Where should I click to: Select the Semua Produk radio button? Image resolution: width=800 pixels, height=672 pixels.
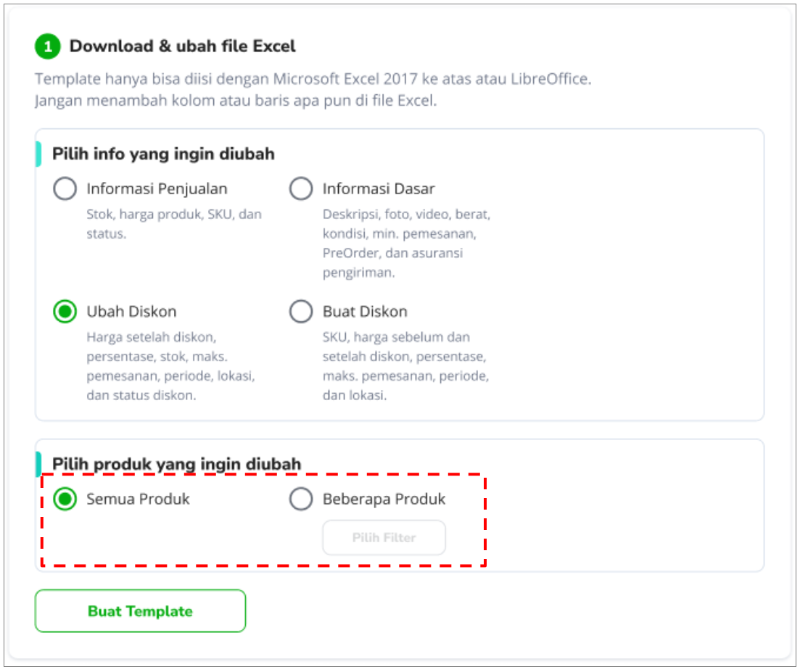click(x=65, y=499)
